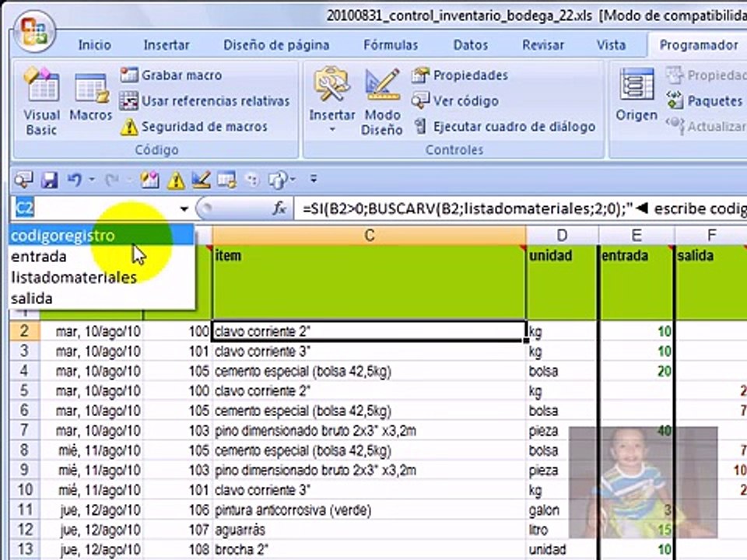This screenshot has width=747, height=560.
Task: Click entrada value 20 in row 4
Action: (x=637, y=372)
